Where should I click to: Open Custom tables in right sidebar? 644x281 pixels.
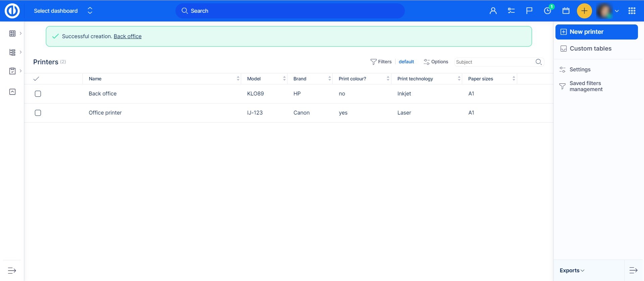tap(590, 49)
